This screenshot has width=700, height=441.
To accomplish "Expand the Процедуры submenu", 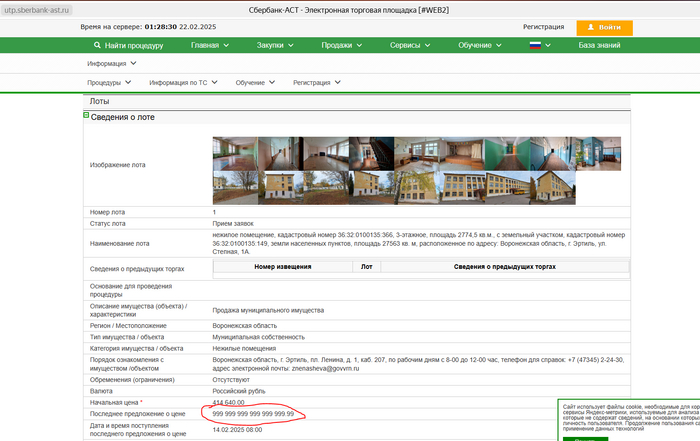I will coord(109,83).
